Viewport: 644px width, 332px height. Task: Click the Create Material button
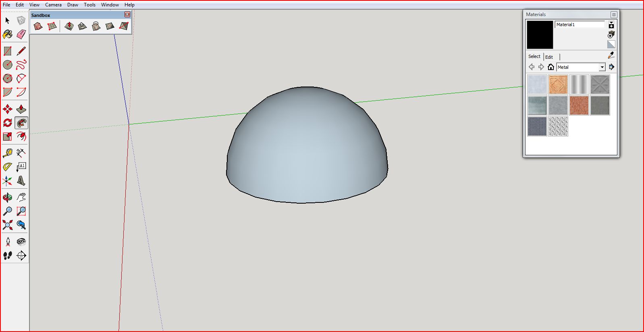click(x=611, y=34)
